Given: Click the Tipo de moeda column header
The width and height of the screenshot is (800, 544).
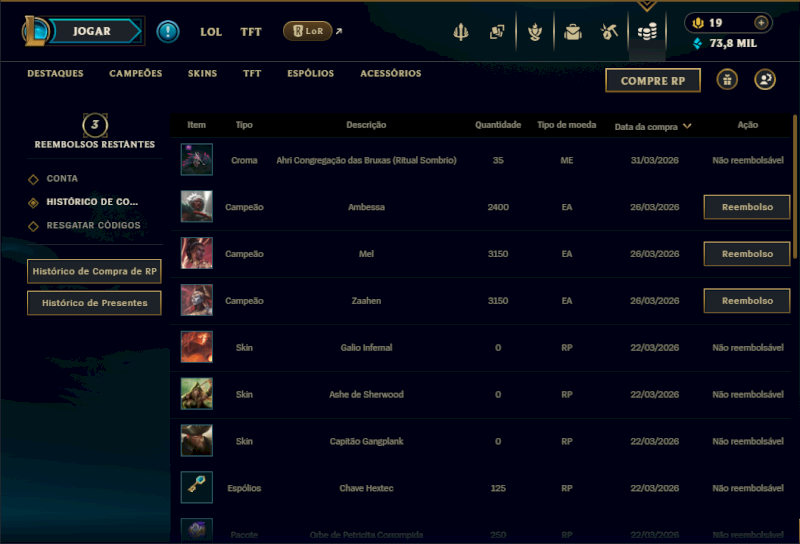Looking at the screenshot, I should coord(566,125).
